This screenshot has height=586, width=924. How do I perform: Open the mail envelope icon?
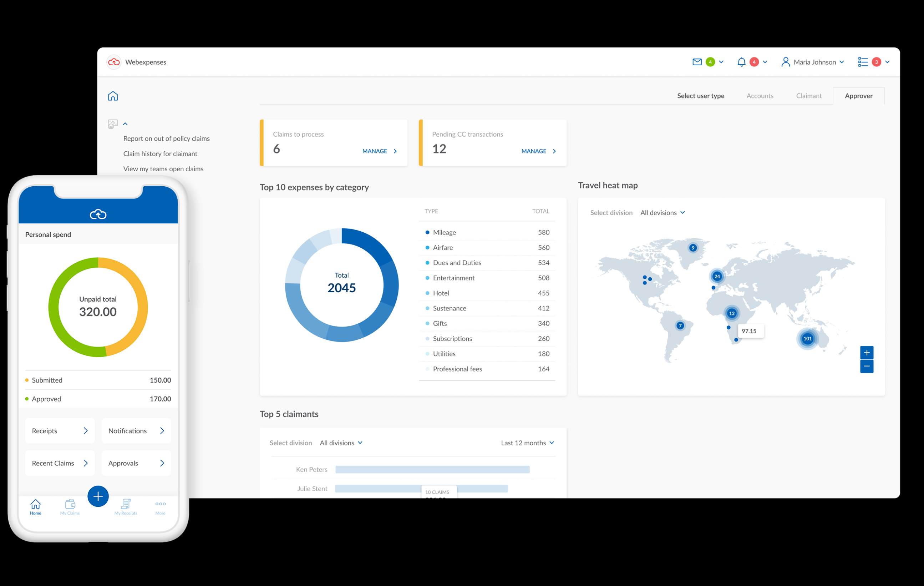pos(697,62)
